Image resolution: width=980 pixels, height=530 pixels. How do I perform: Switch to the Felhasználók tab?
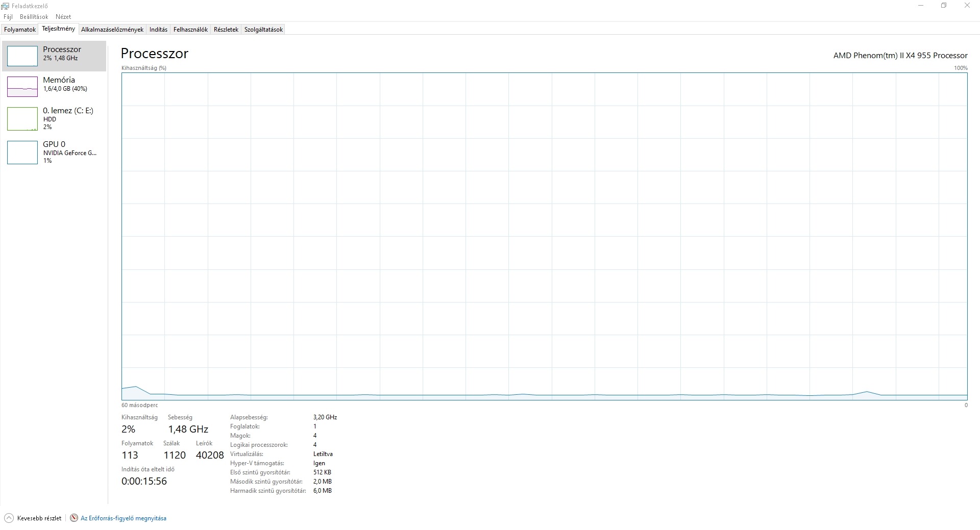(190, 30)
